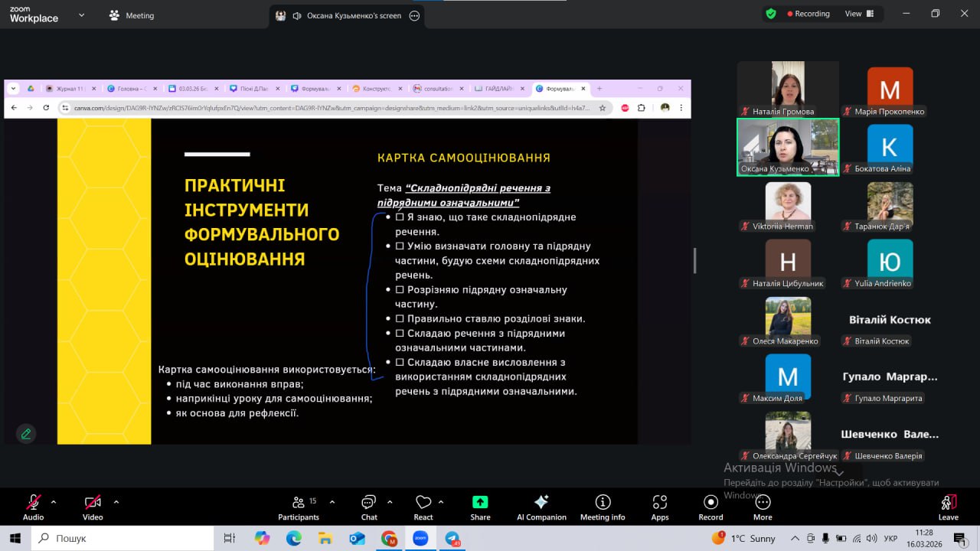Click the Windows search box
The width and height of the screenshot is (980, 551).
(122, 538)
